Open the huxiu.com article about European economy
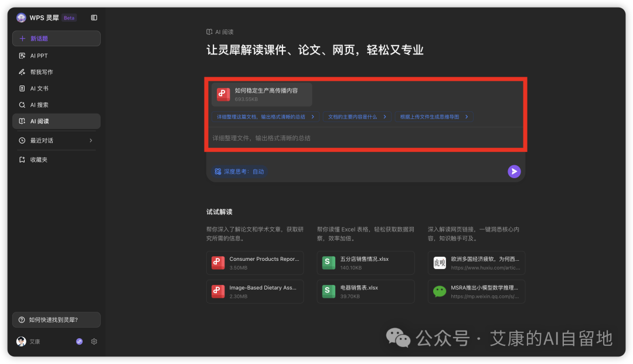 476,263
